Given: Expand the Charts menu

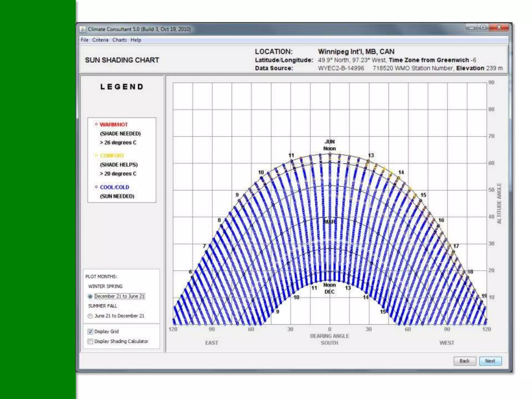Looking at the screenshot, I should 119,40.
